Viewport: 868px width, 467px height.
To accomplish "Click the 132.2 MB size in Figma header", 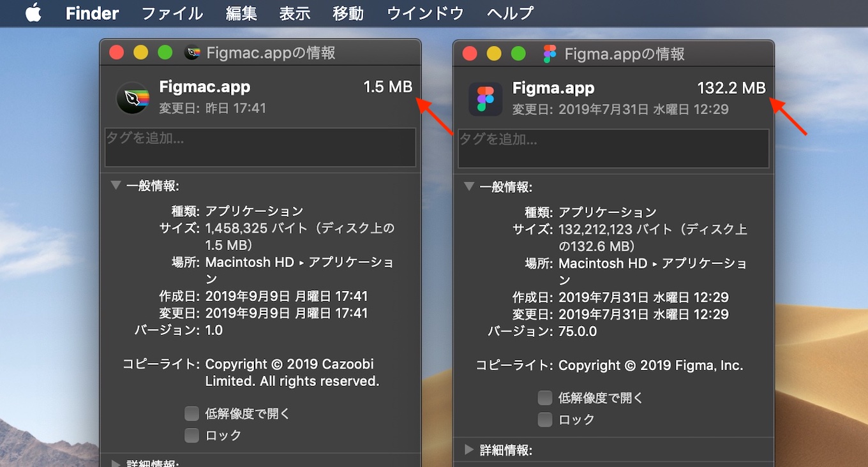I will coord(731,88).
